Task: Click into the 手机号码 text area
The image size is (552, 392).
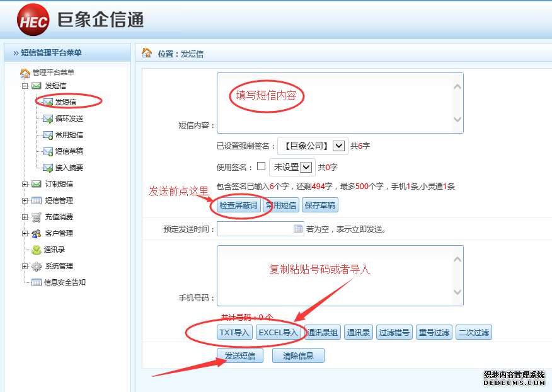Action: [334, 275]
